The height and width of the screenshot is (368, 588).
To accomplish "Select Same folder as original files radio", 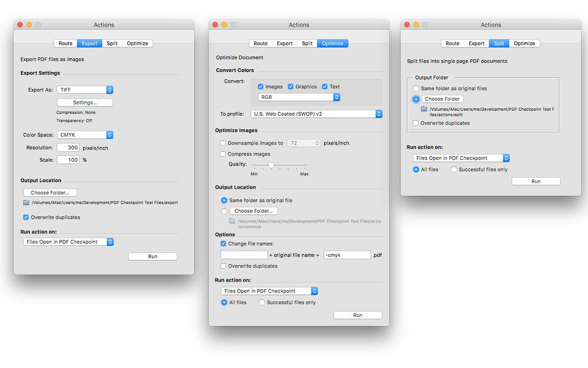I will tap(416, 88).
